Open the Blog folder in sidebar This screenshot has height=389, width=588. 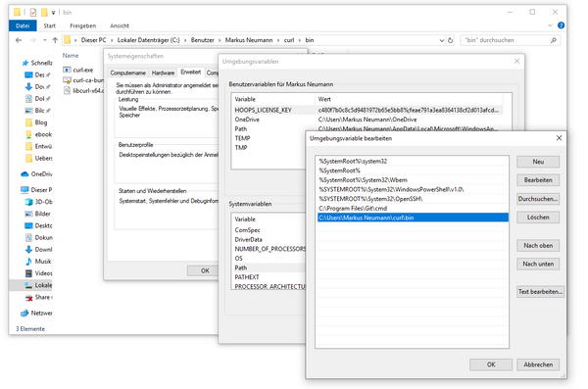36,122
